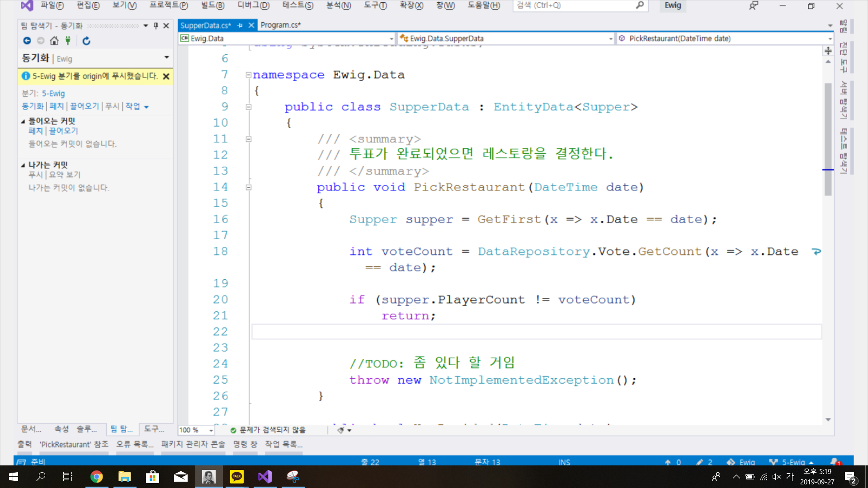Collapse the incoming commits section
This screenshot has width=868, height=488.
click(23, 121)
